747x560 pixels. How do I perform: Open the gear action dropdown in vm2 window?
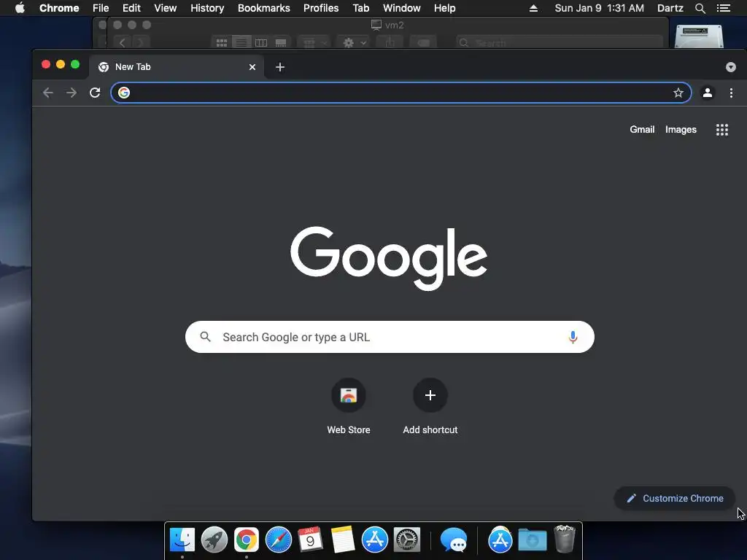354,43
